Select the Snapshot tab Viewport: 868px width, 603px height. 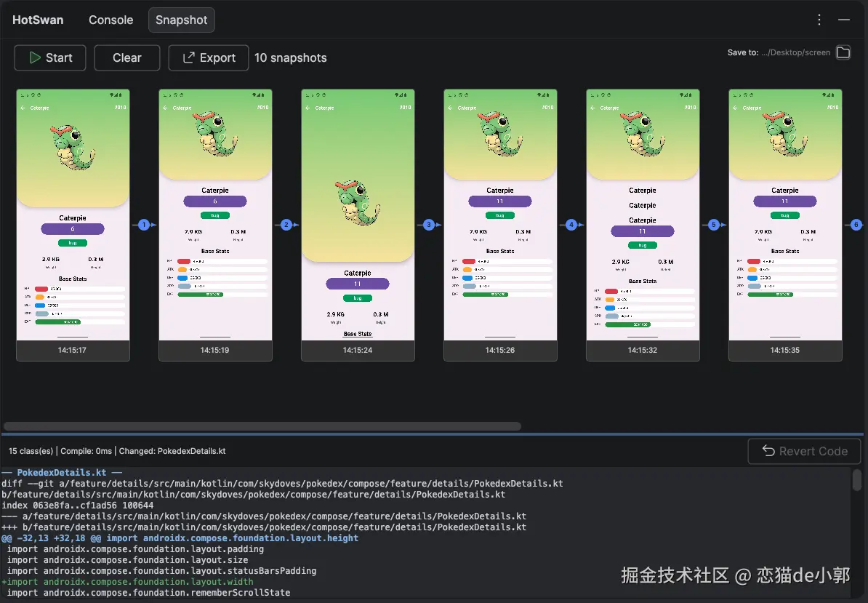[x=182, y=20]
